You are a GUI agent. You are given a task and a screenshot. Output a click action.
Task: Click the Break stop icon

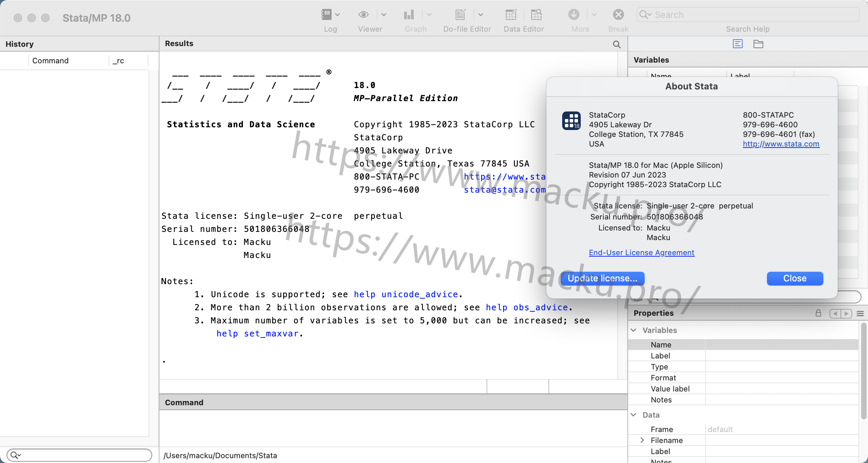click(x=619, y=14)
